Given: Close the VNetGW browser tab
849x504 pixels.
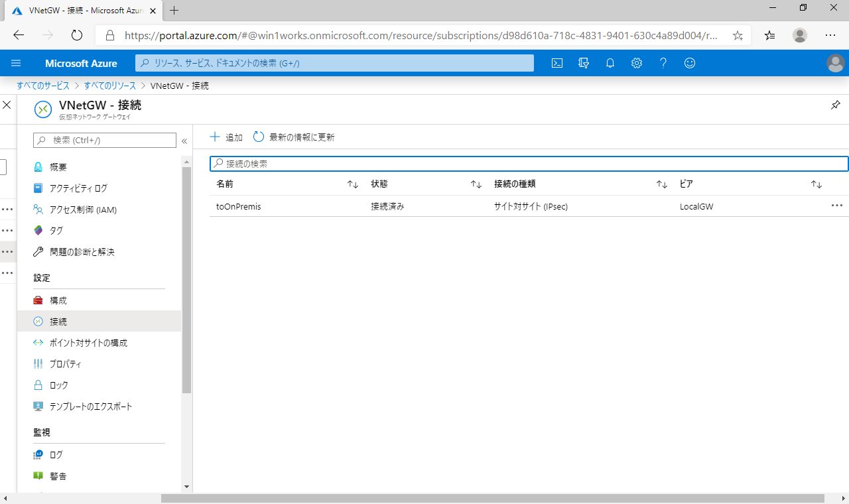Looking at the screenshot, I should [153, 11].
